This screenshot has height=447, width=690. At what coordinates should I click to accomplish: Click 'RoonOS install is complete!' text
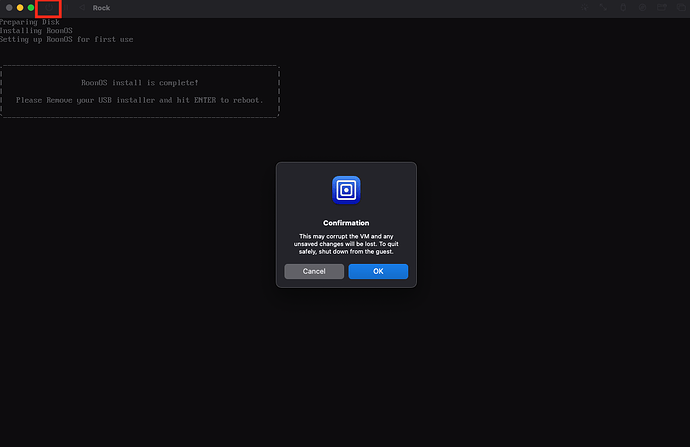[139, 83]
